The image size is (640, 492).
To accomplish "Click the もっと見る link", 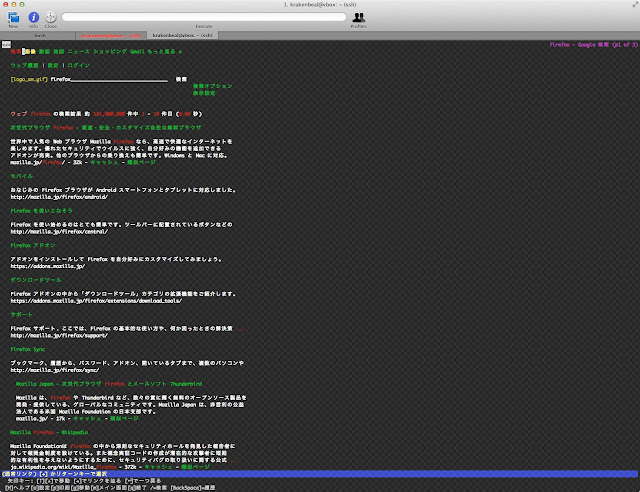I will (x=164, y=51).
